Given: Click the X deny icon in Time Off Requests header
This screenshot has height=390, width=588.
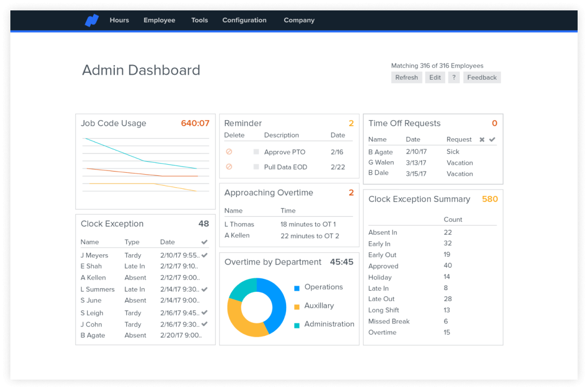Looking at the screenshot, I should (482, 139).
